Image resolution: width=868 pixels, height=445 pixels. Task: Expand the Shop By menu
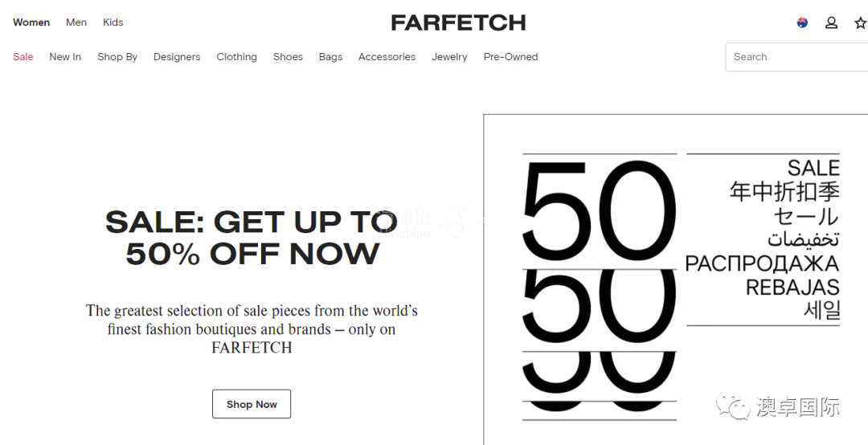coord(117,57)
